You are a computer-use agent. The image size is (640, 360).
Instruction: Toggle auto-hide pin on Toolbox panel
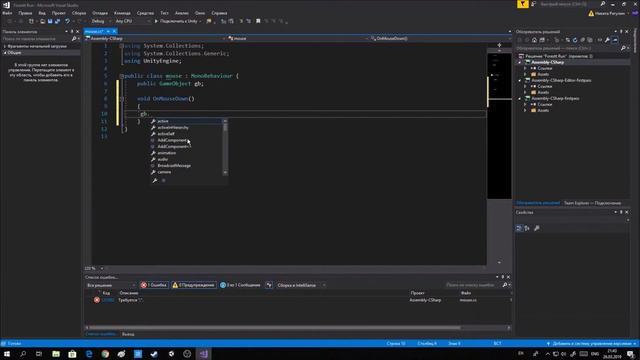72,31
